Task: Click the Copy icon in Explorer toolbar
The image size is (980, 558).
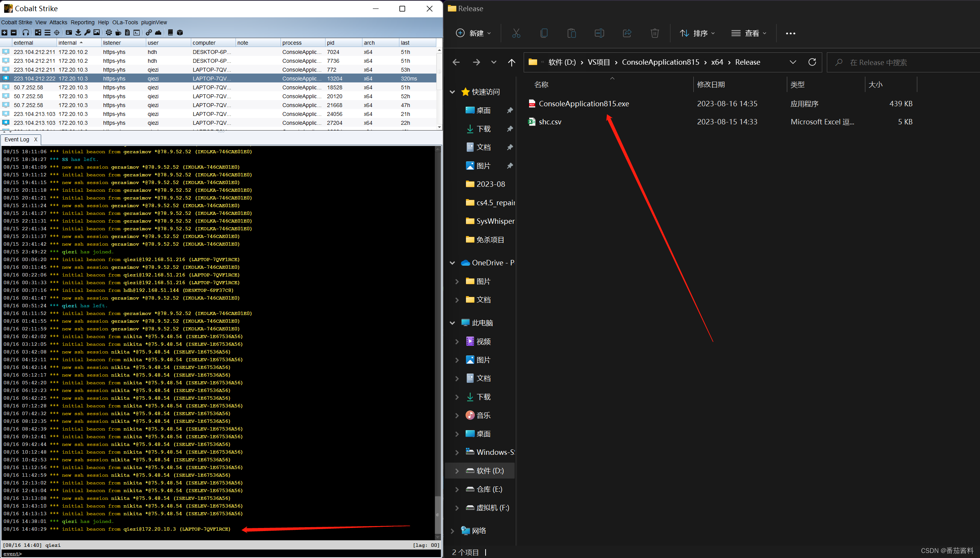Action: click(x=544, y=34)
